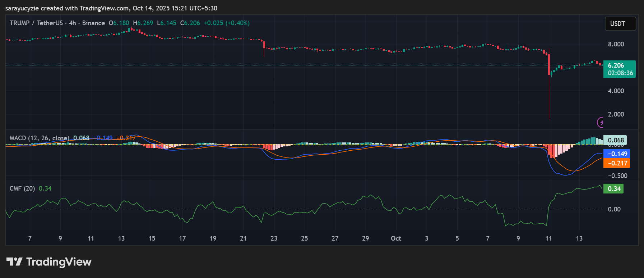This screenshot has width=644, height=278.
Task: Click the 8.000 price axis level
Action: point(616,44)
